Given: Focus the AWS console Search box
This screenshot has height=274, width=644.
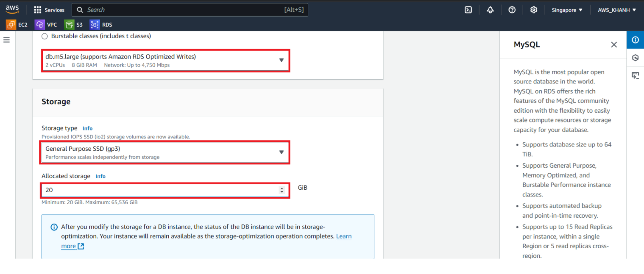Looking at the screenshot, I should pyautogui.click(x=190, y=10).
